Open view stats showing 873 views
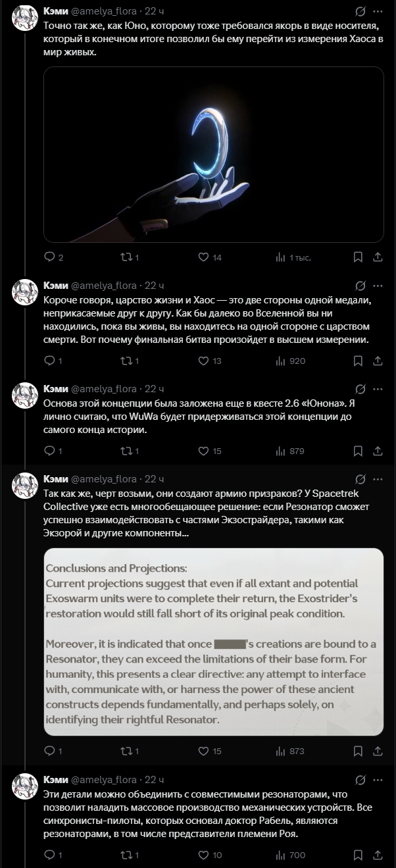The height and width of the screenshot is (868, 396). (x=281, y=751)
